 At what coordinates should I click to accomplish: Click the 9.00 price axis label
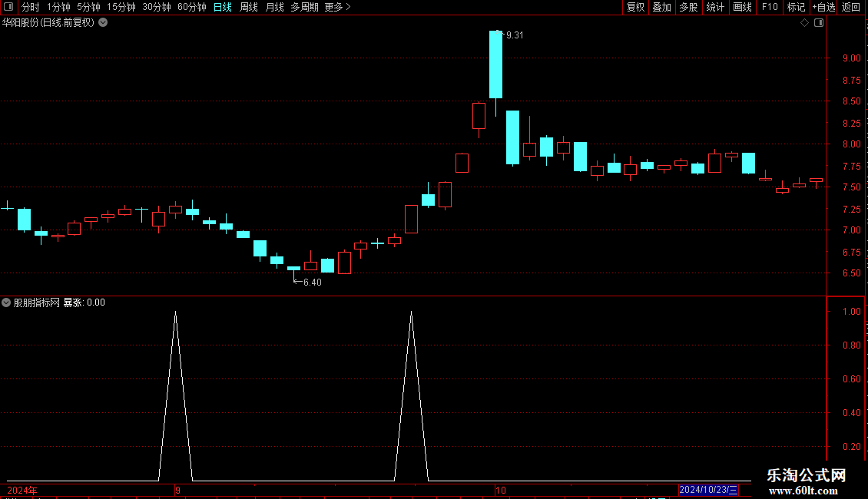tap(851, 58)
